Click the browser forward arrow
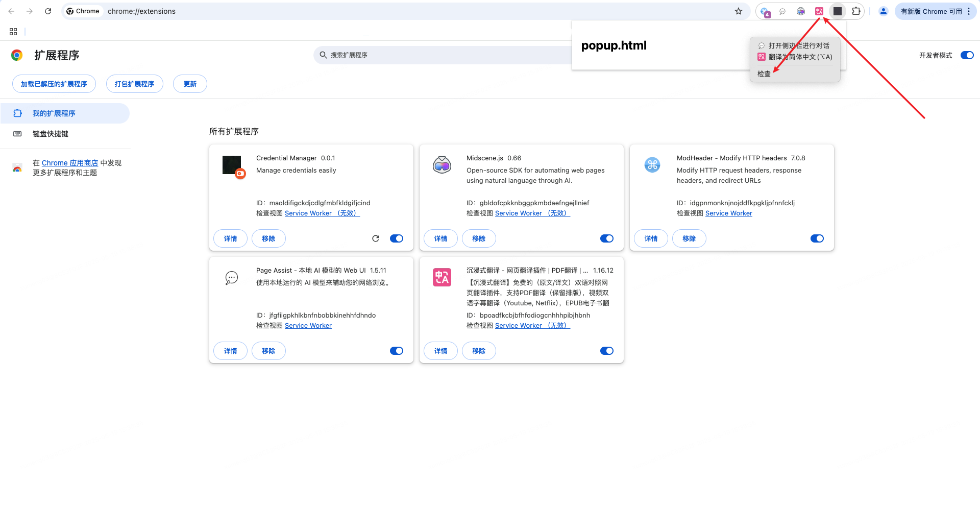980x530 pixels. pyautogui.click(x=30, y=11)
